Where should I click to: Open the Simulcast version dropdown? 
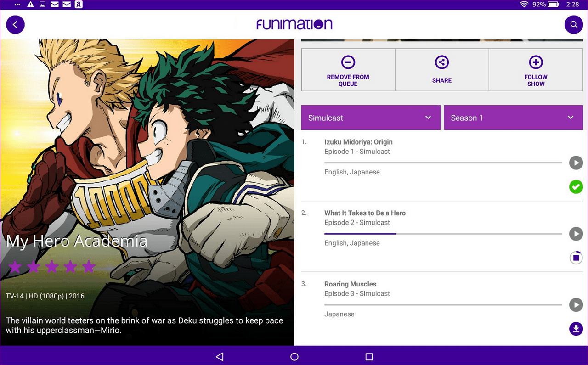[371, 118]
